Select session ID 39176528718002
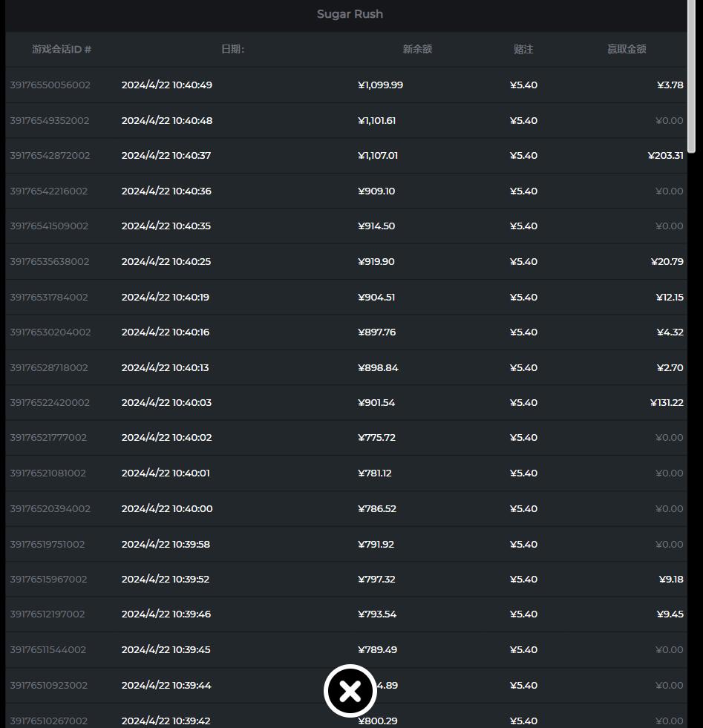Viewport: 703px width, 728px height. click(x=49, y=368)
